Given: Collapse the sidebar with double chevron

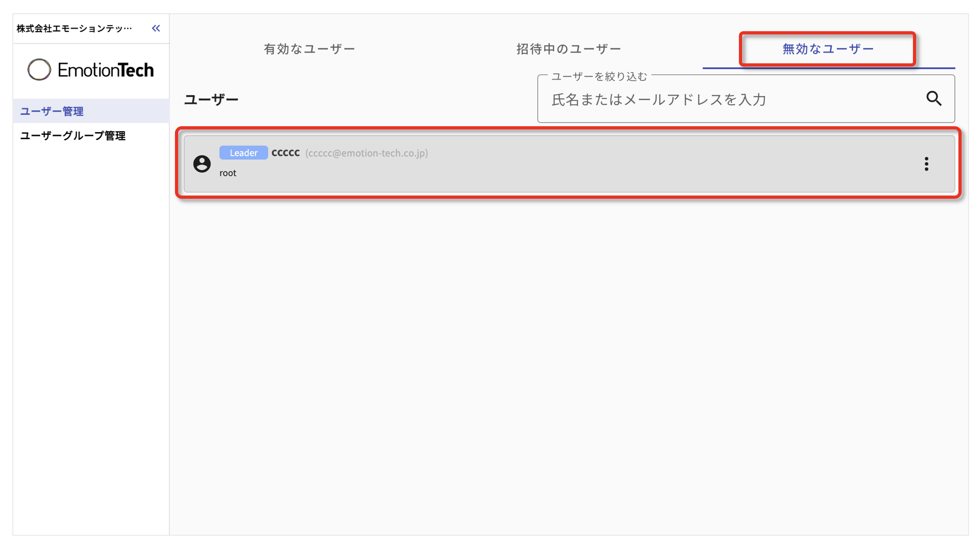Looking at the screenshot, I should pos(156,28).
